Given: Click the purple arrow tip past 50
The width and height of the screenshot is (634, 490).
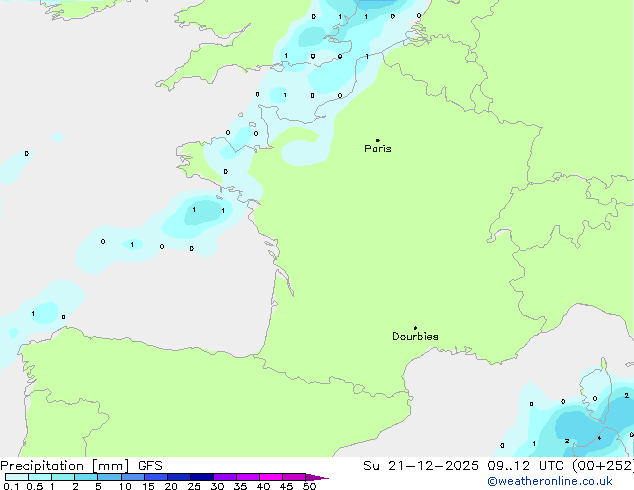Looking at the screenshot, I should click(317, 477).
